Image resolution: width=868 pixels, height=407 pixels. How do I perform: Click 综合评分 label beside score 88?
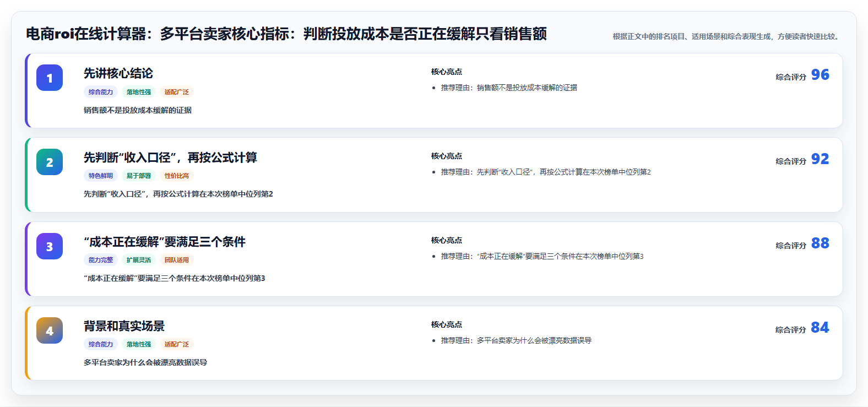(x=791, y=246)
